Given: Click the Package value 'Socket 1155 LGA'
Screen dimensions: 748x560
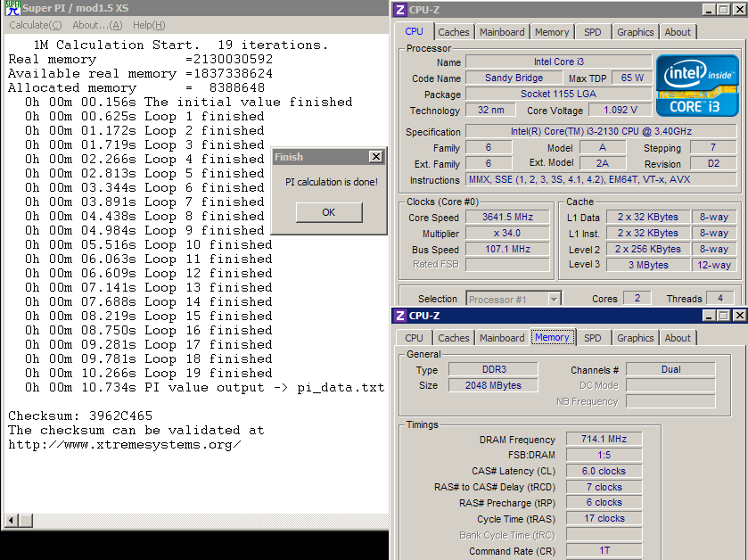Looking at the screenshot, I should click(559, 94).
